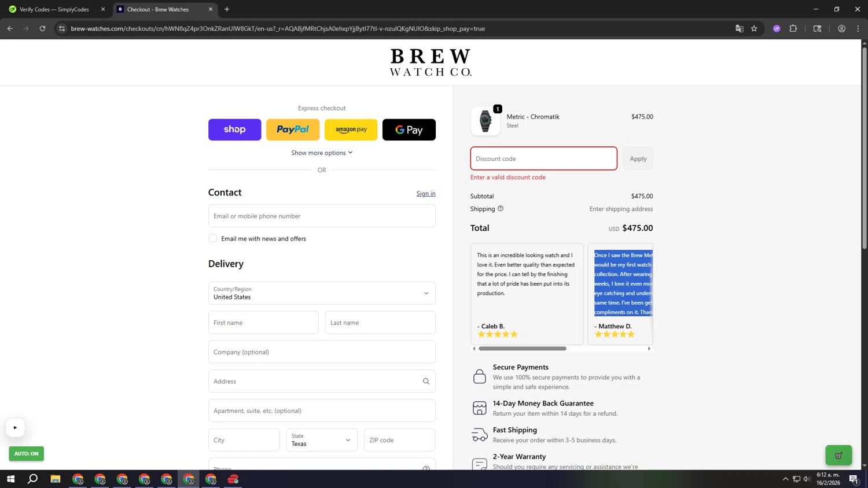Screen dimensions: 868x488
Task: Focus the Company (optional) field
Action: (x=322, y=352)
